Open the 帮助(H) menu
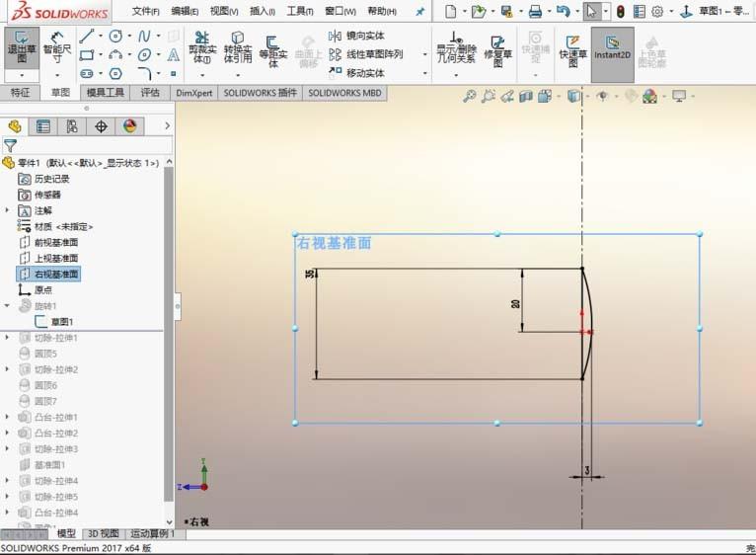 (x=382, y=11)
